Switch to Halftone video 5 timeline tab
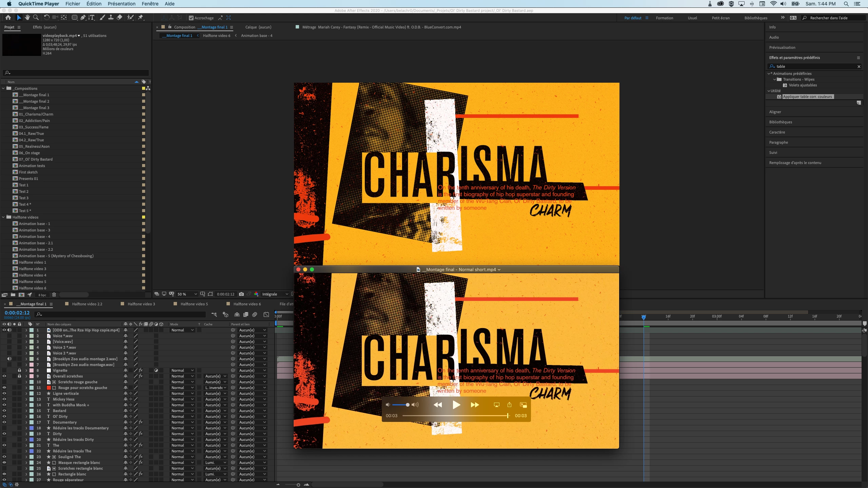The height and width of the screenshot is (488, 868). coord(194,304)
